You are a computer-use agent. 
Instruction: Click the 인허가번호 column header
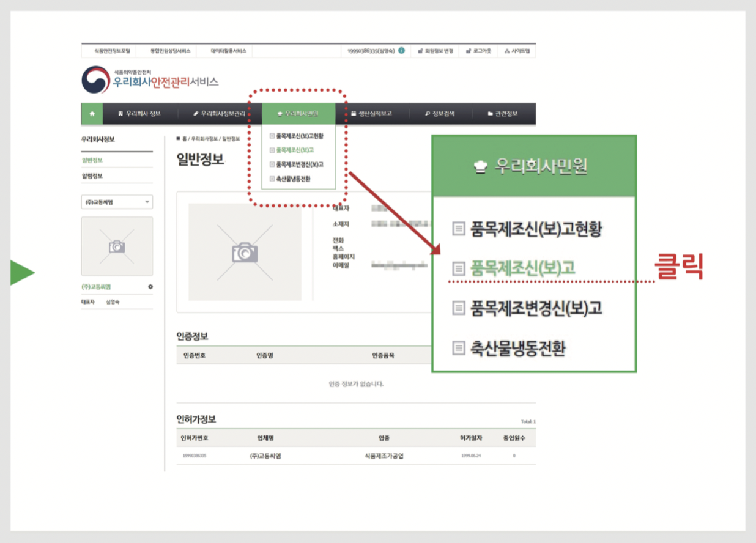(195, 438)
